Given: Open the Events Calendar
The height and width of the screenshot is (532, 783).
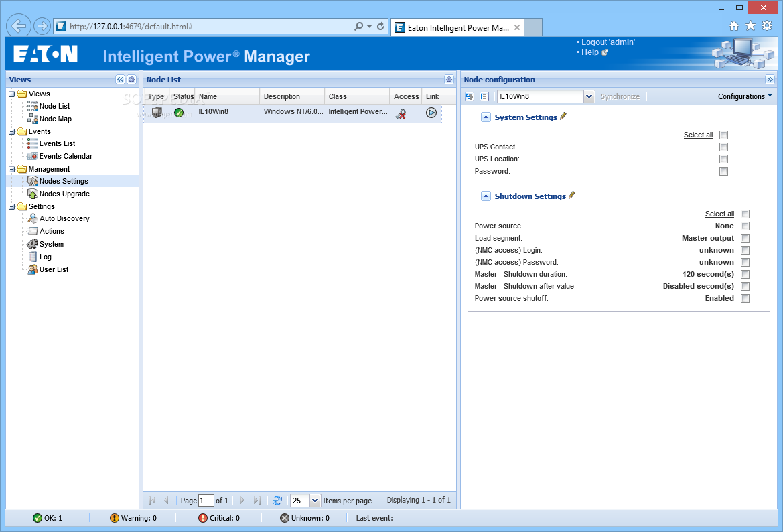Looking at the screenshot, I should 66,156.
